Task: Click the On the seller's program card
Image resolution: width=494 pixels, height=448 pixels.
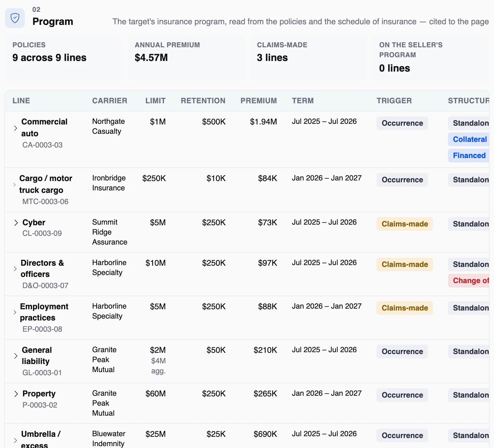Action: (431, 58)
